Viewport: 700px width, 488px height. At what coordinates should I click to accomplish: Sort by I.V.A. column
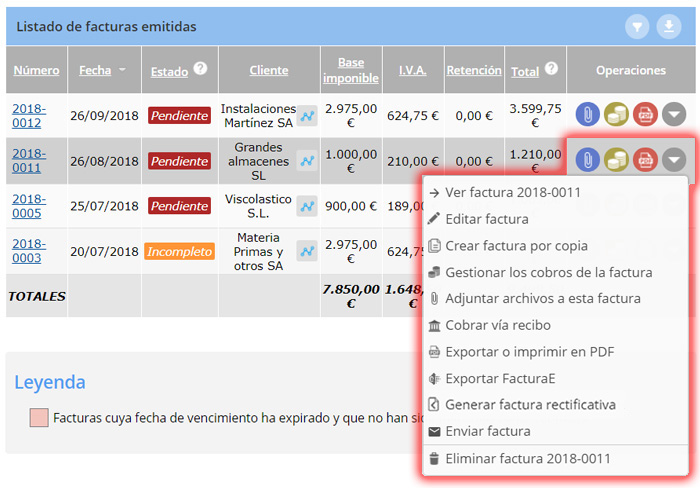click(412, 70)
